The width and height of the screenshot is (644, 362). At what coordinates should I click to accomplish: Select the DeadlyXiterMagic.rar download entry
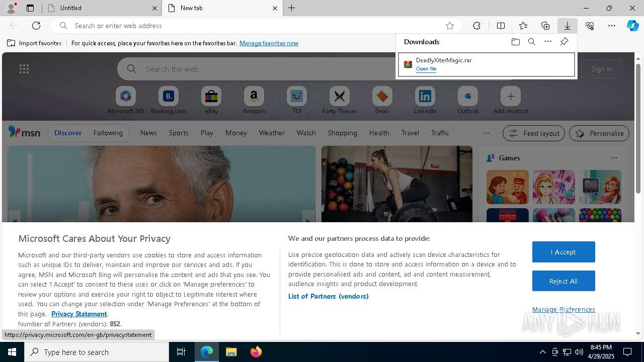pos(486,64)
